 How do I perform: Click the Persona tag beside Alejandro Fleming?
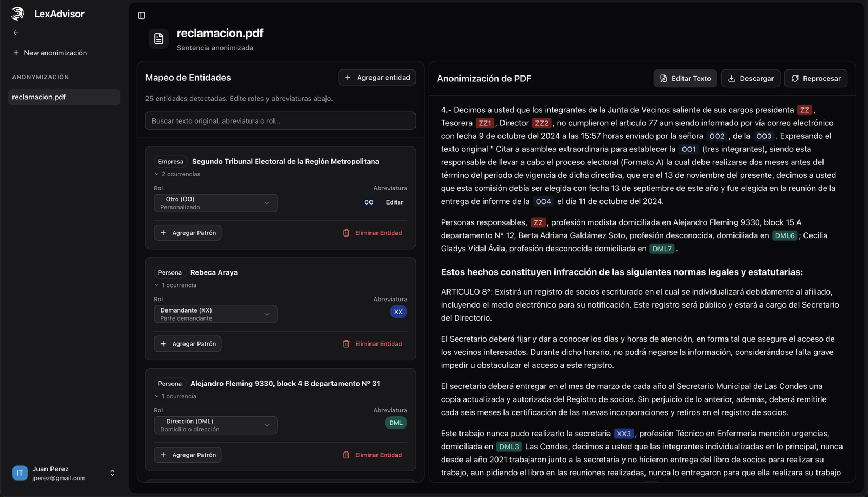tap(170, 384)
